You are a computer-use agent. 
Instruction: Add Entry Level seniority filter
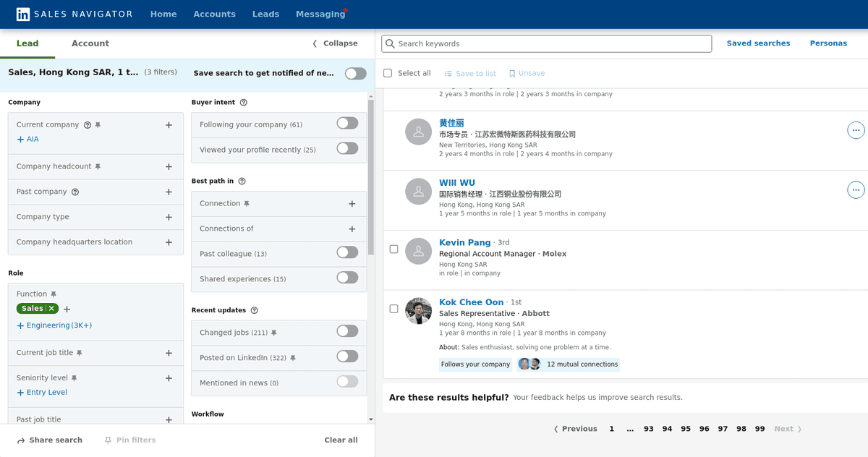[x=42, y=393]
